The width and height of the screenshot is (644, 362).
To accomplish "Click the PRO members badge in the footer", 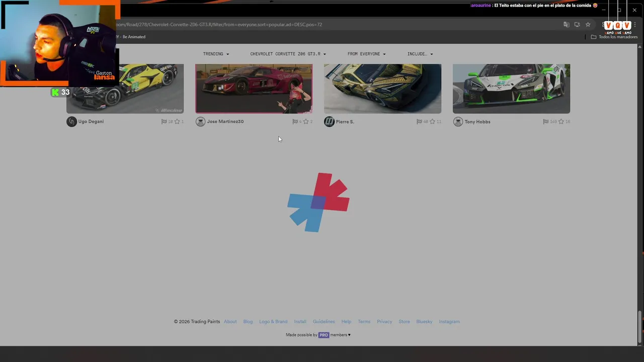I will point(324,335).
